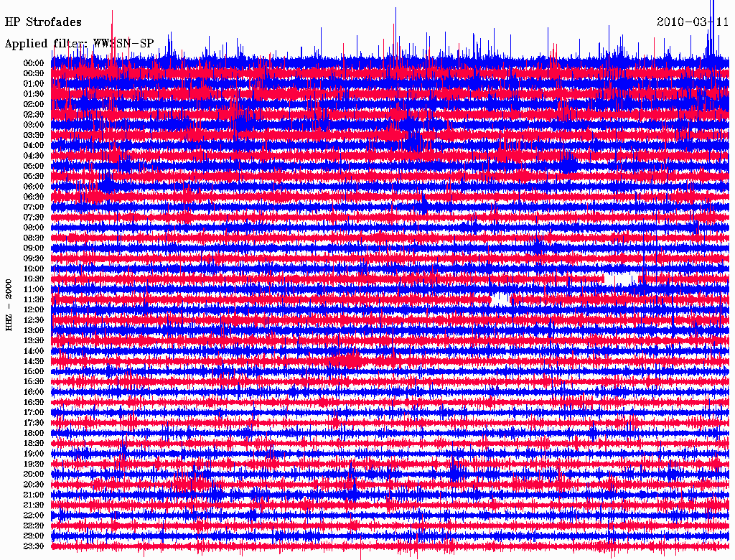Click the 17:30 time label
This screenshot has height=560, width=735.
coord(34,423)
